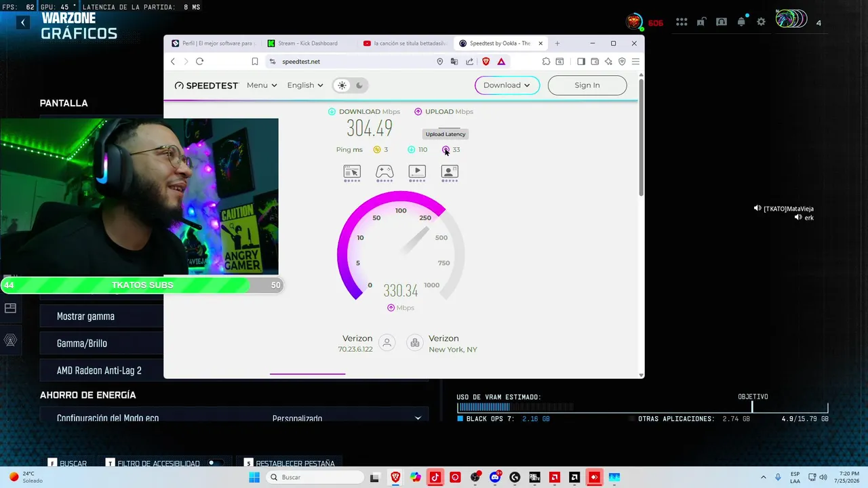Open Warzone grid menu icon

(x=682, y=22)
